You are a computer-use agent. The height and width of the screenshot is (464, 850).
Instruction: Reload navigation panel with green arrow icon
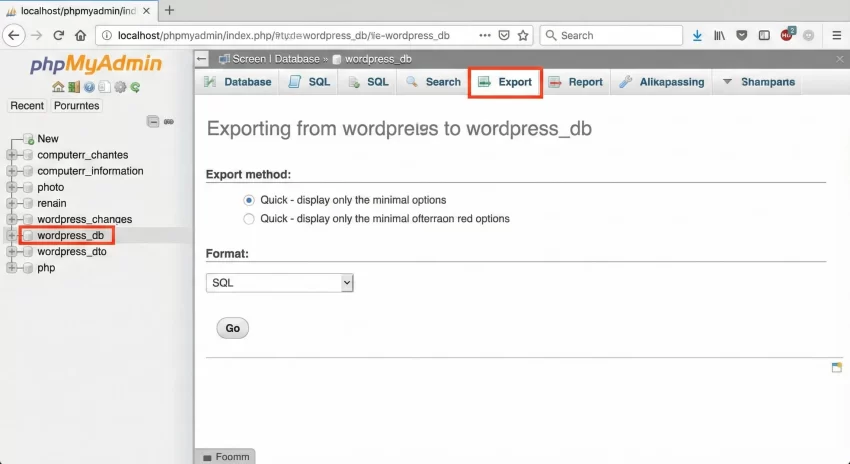click(x=136, y=87)
